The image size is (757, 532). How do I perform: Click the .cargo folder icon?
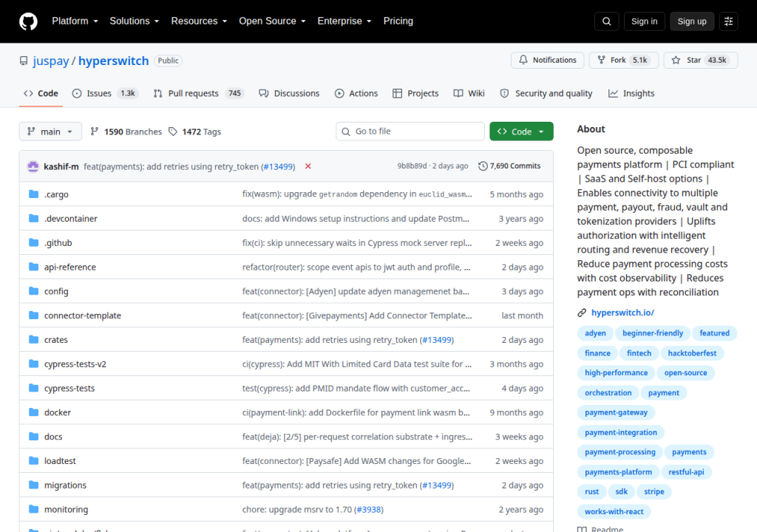point(33,194)
